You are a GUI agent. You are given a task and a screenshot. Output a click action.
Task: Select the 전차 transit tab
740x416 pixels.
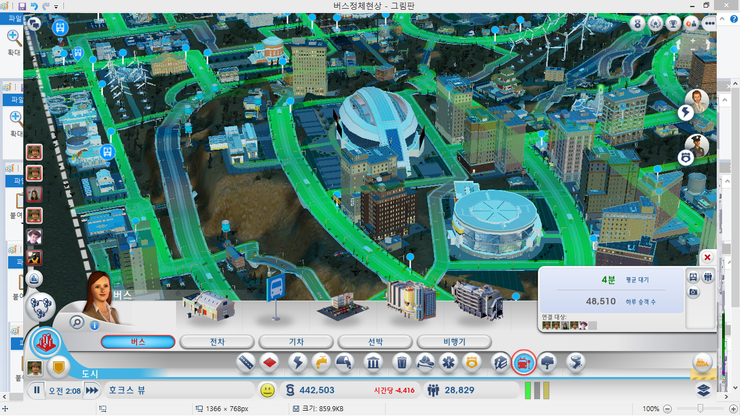click(x=217, y=341)
